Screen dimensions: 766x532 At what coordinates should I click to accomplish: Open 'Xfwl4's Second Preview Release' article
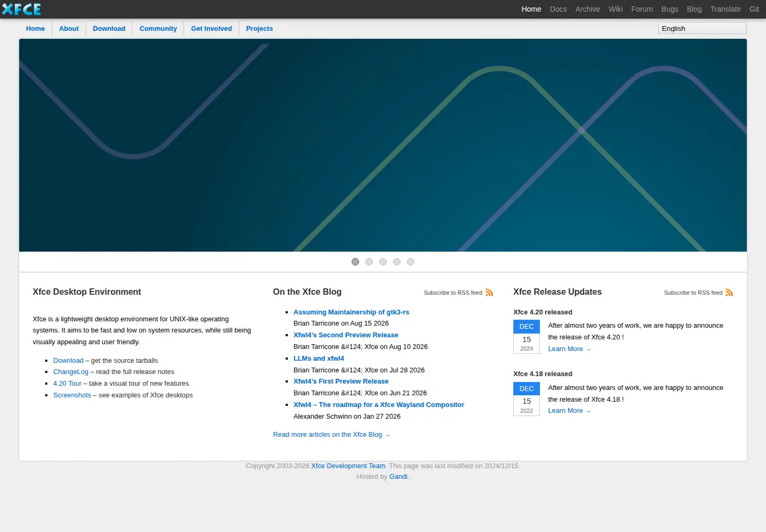346,335
